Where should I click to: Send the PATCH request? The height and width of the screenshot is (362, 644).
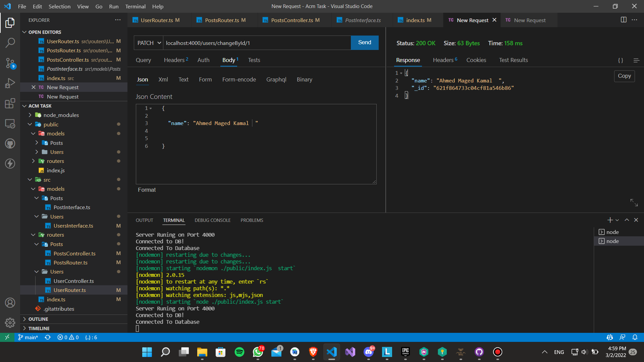(x=364, y=43)
